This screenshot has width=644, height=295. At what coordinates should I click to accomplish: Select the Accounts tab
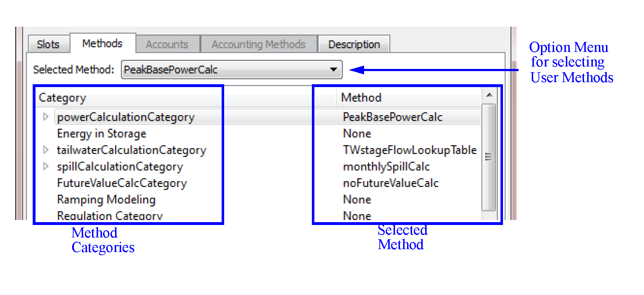click(167, 44)
